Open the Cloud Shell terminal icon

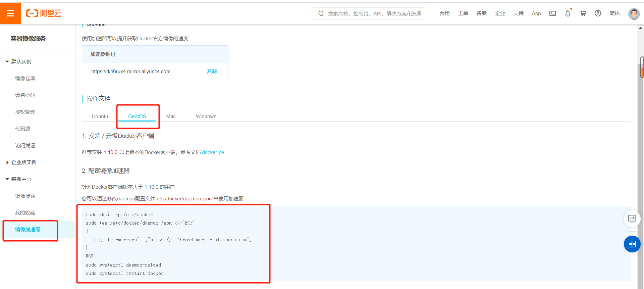552,13
